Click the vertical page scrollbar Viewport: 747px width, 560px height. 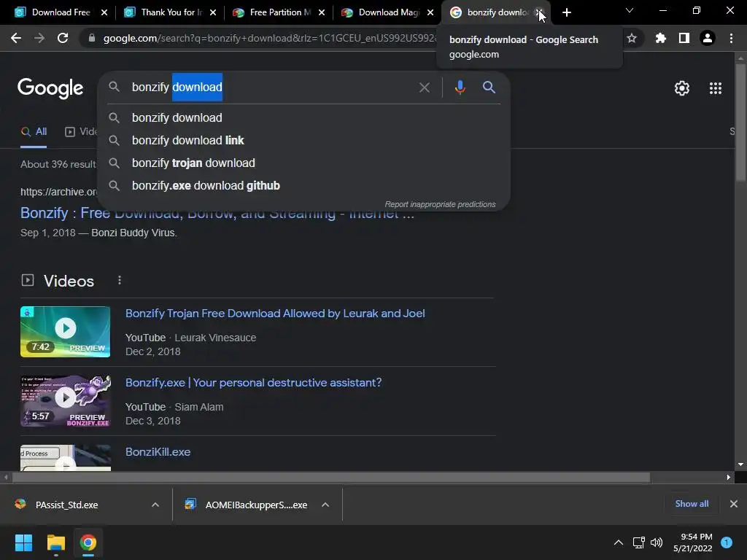point(740,122)
